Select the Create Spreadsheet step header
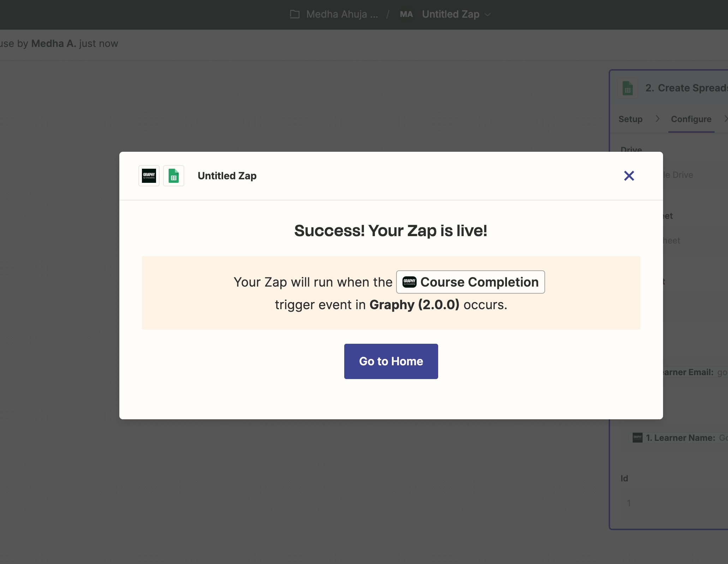The image size is (728, 564). click(685, 88)
